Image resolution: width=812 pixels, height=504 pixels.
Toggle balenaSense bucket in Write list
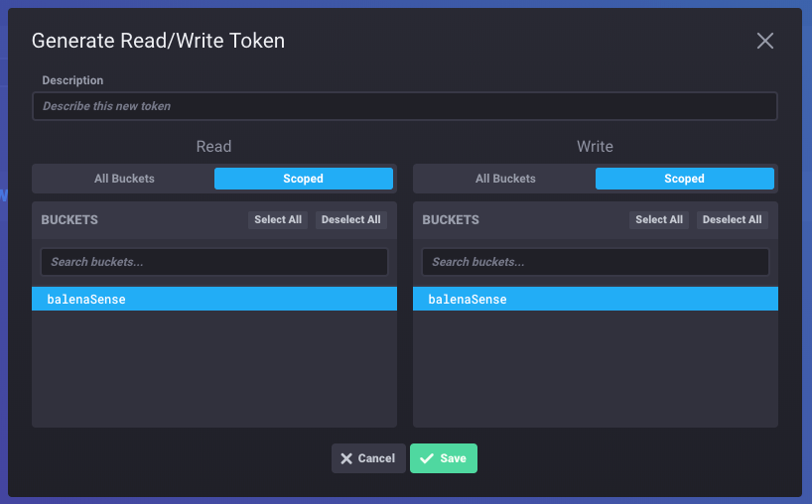tap(595, 299)
